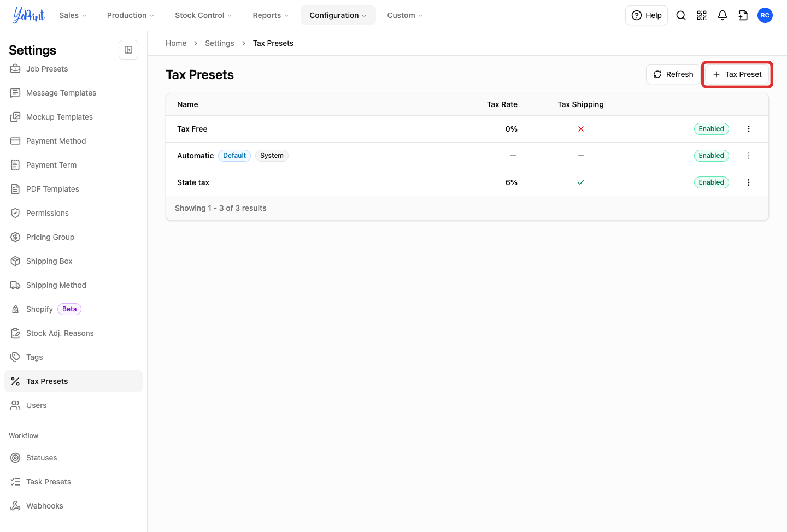Expand the Sales dropdown menu
The image size is (787, 532).
pyautogui.click(x=73, y=15)
